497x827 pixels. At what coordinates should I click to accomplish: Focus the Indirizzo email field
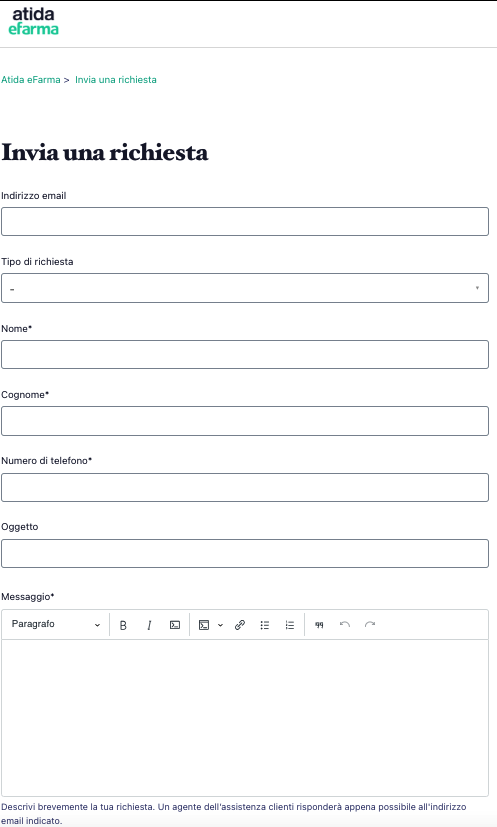click(x=245, y=222)
